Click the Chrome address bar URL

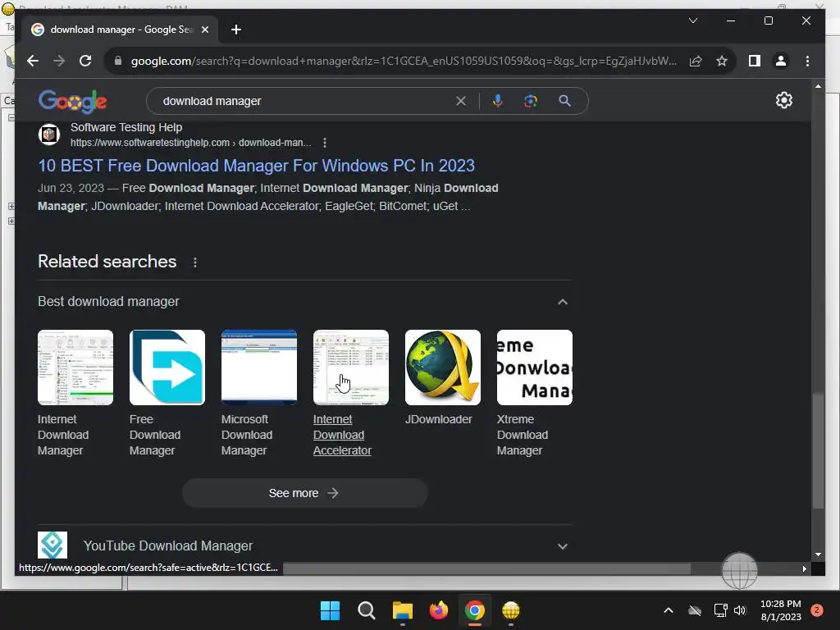pos(404,61)
